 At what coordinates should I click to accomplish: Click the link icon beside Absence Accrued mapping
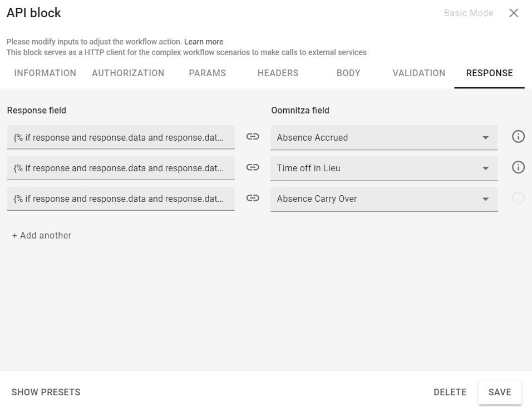pos(252,137)
